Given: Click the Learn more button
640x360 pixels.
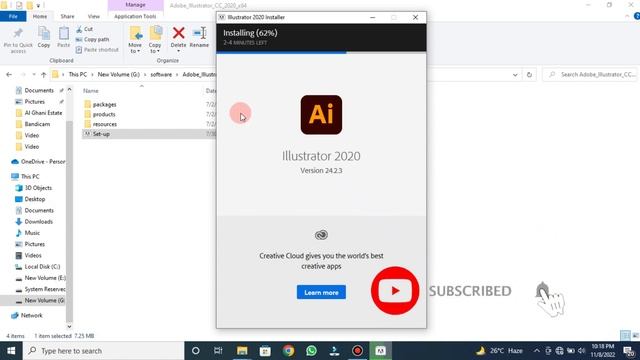Looking at the screenshot, I should point(321,292).
